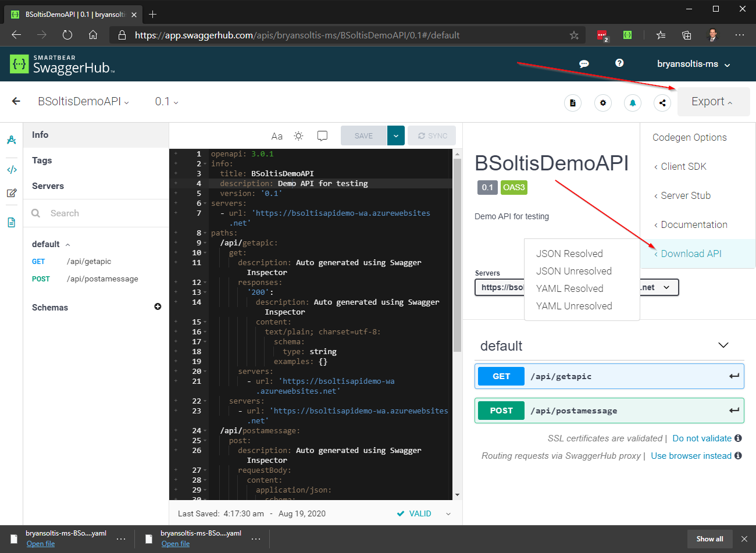Open the 0.1 version dropdown
Image resolution: width=756 pixels, height=553 pixels.
(x=167, y=101)
